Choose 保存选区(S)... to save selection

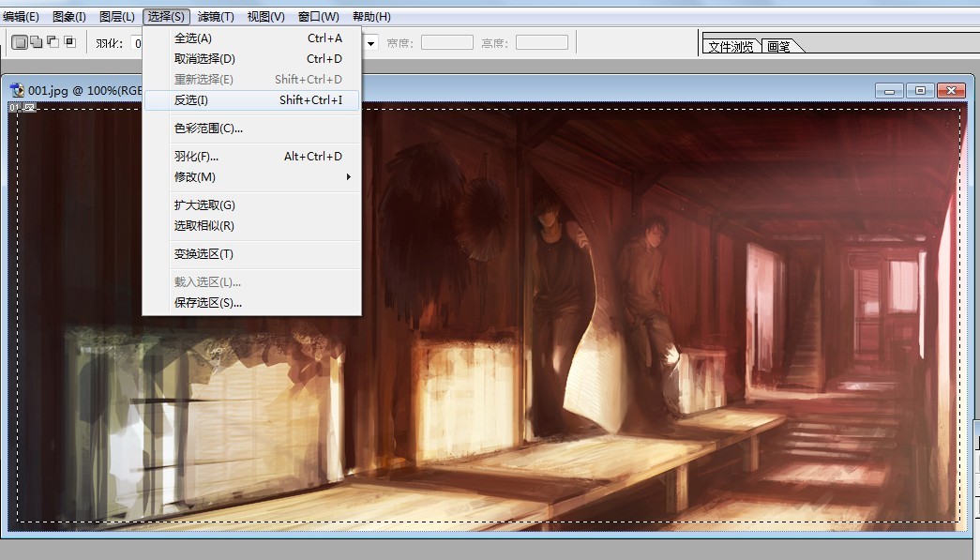coord(252,302)
